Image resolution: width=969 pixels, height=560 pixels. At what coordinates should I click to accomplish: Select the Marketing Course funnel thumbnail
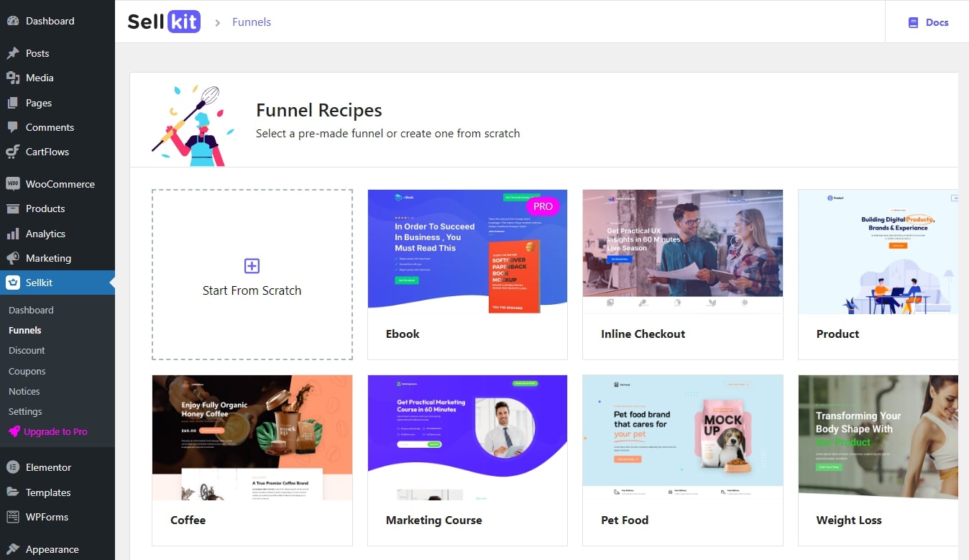pyautogui.click(x=467, y=437)
